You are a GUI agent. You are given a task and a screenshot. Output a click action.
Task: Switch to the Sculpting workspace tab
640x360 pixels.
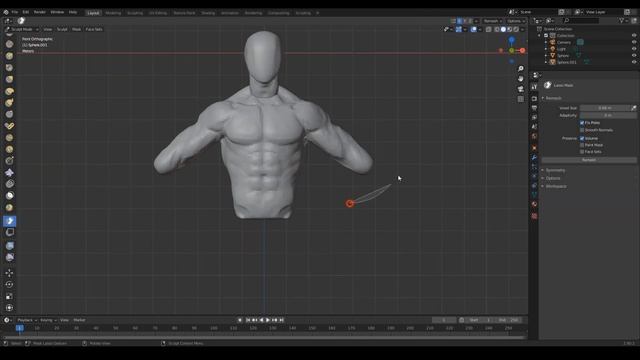(135, 13)
